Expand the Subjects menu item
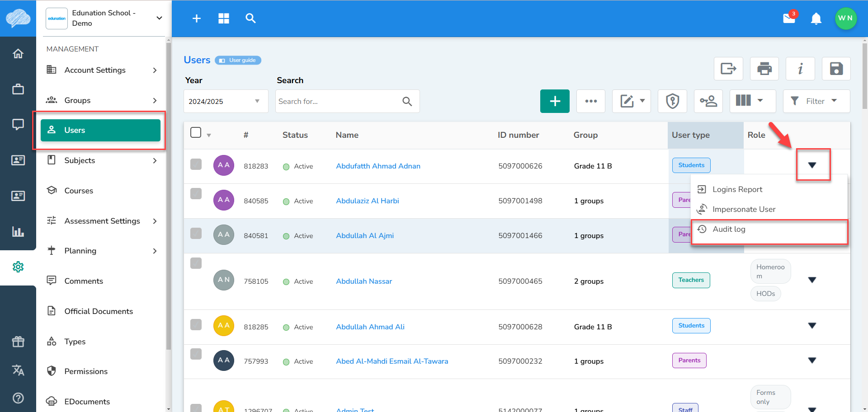The image size is (868, 412). [x=102, y=160]
